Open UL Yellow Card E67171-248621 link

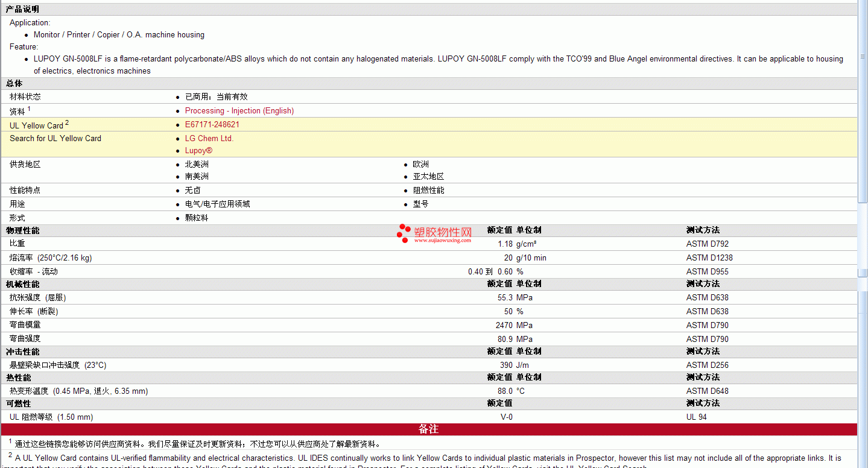click(x=212, y=125)
